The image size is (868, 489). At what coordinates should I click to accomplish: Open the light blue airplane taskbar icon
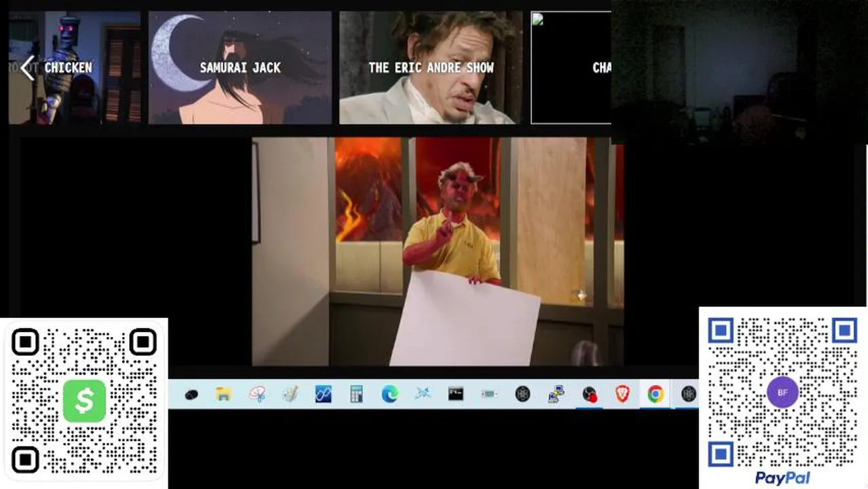(423, 394)
